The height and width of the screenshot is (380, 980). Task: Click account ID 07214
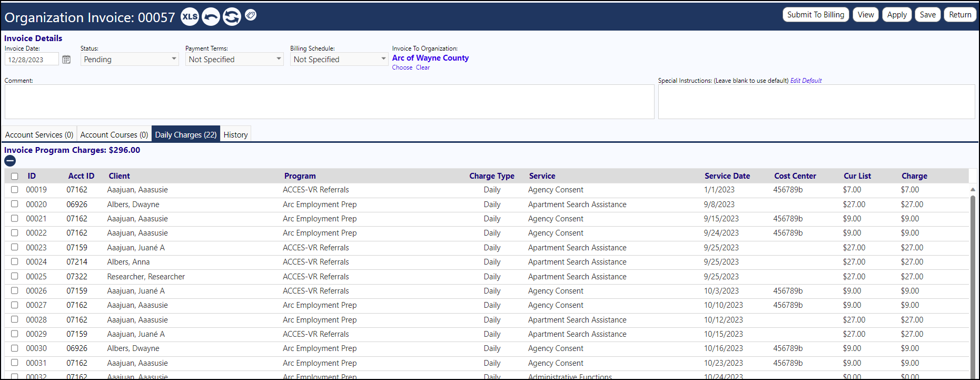click(77, 262)
